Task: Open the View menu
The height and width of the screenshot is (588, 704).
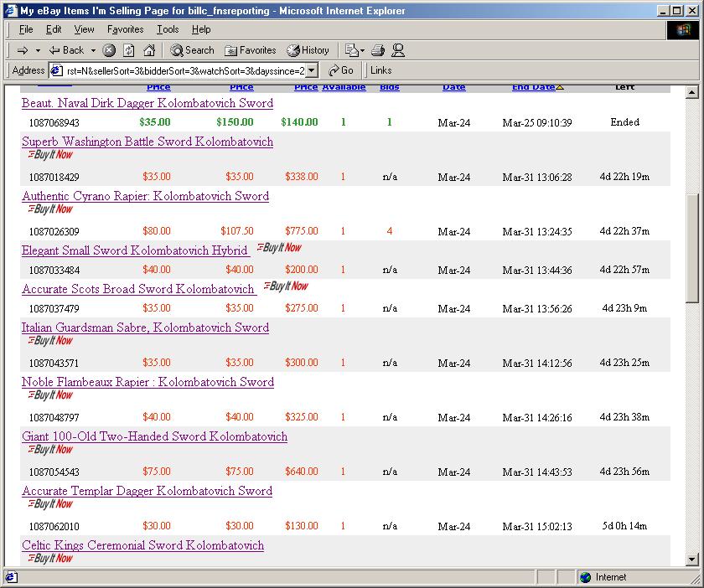Action: click(84, 29)
